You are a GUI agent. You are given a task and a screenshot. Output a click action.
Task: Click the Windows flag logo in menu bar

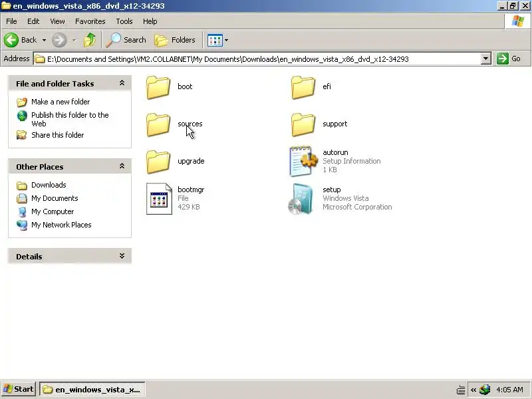point(518,21)
